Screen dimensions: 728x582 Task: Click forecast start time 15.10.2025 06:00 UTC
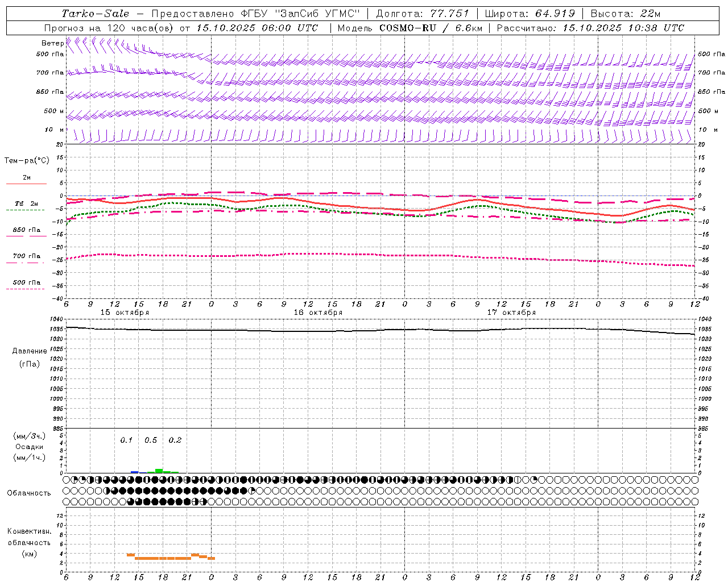tap(257, 28)
